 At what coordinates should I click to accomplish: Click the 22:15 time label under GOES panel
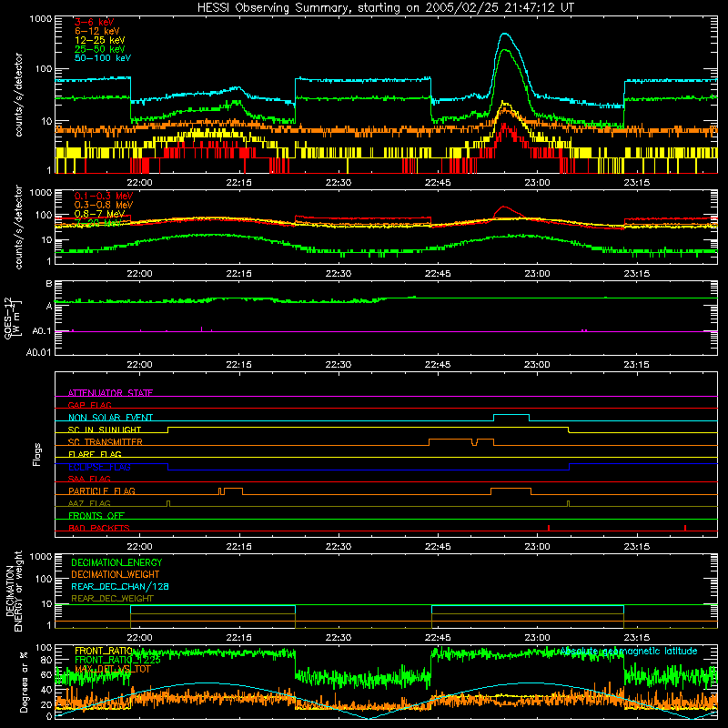tap(239, 365)
